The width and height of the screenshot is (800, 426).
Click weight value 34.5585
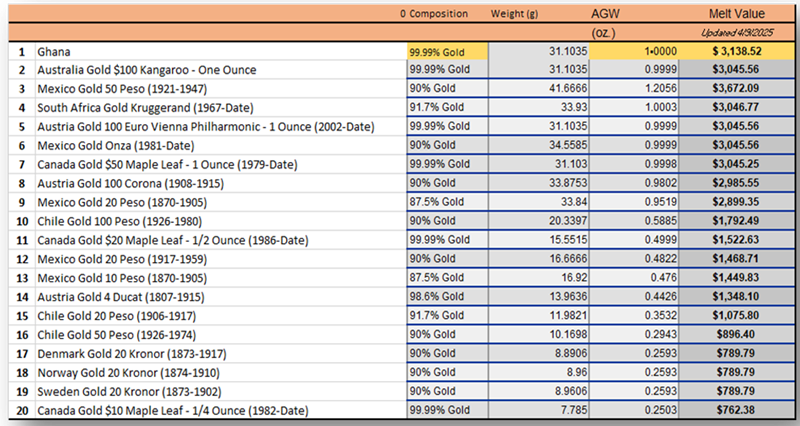click(x=539, y=145)
